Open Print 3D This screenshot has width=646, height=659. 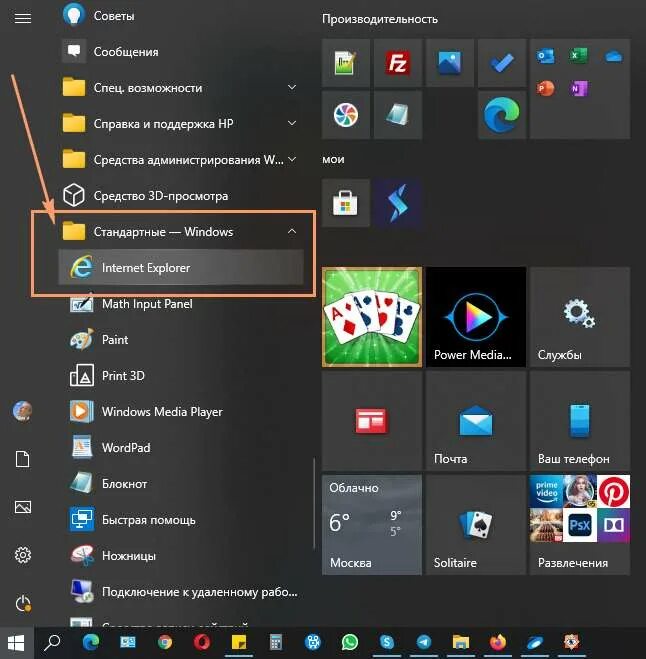tap(181, 376)
